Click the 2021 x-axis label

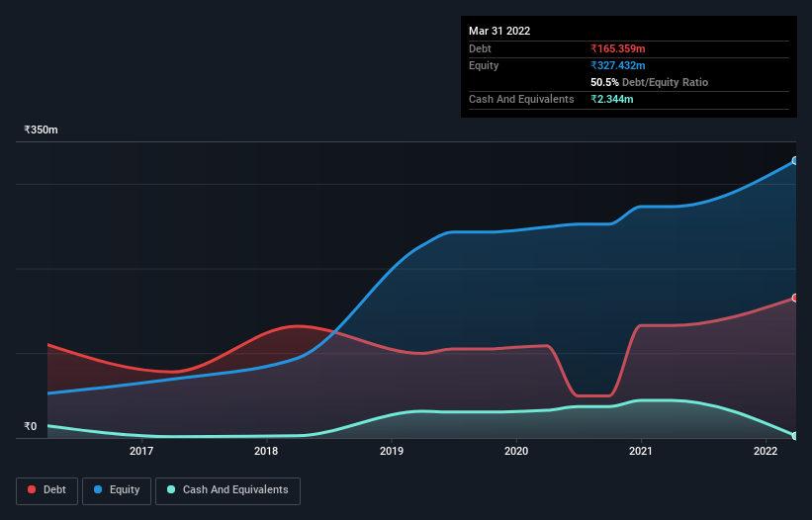[641, 451]
